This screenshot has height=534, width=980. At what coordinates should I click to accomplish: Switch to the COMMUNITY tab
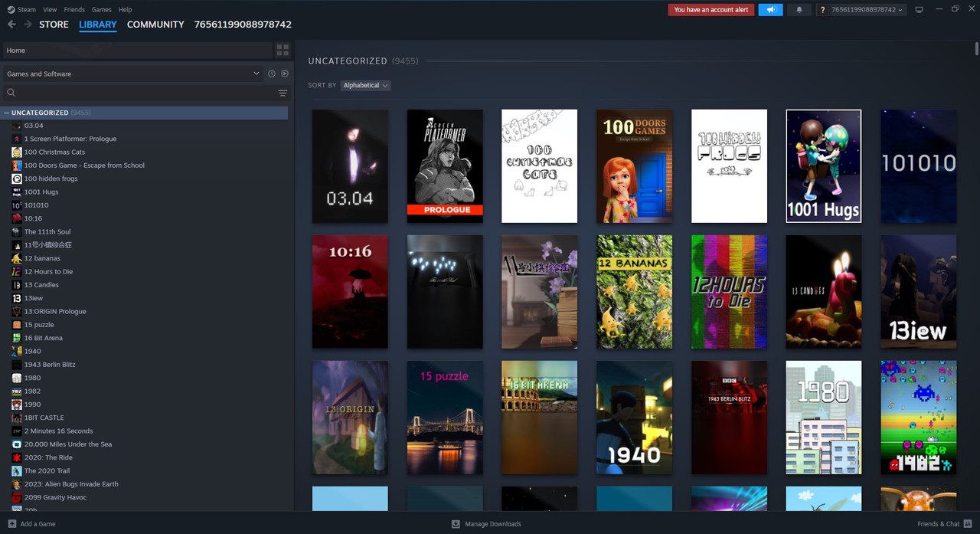click(155, 25)
